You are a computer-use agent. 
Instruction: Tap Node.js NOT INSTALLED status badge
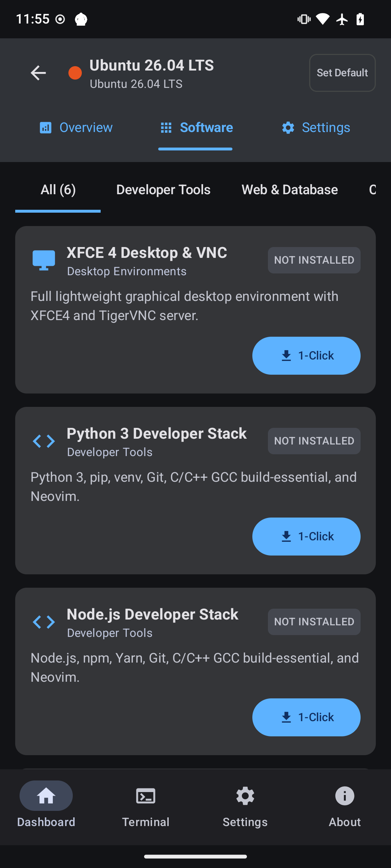click(x=314, y=622)
